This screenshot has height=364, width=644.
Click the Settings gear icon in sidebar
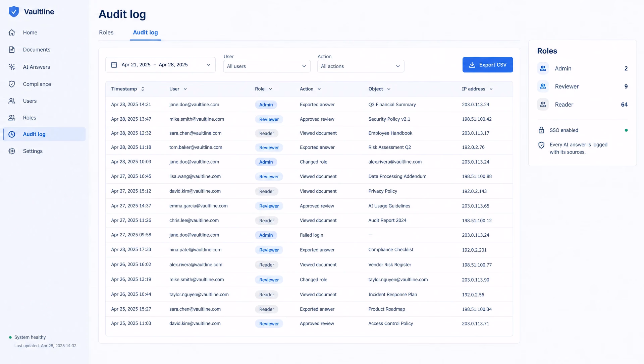(x=12, y=151)
